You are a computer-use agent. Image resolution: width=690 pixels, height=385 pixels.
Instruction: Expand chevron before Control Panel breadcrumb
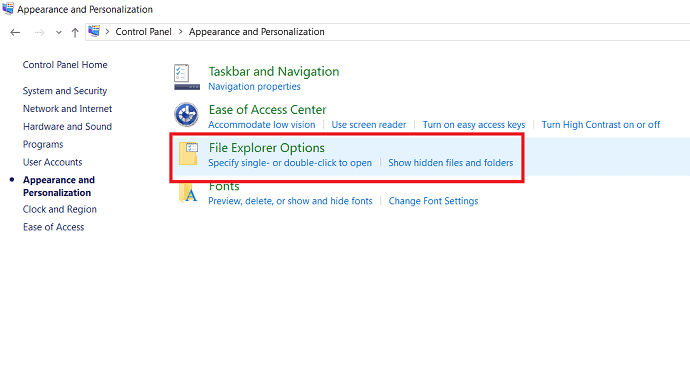[x=107, y=32]
